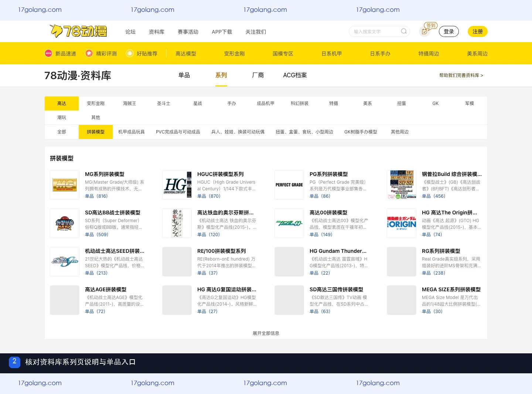
Task: Click the 好贴推荐 round icon
Action: coord(130,53)
